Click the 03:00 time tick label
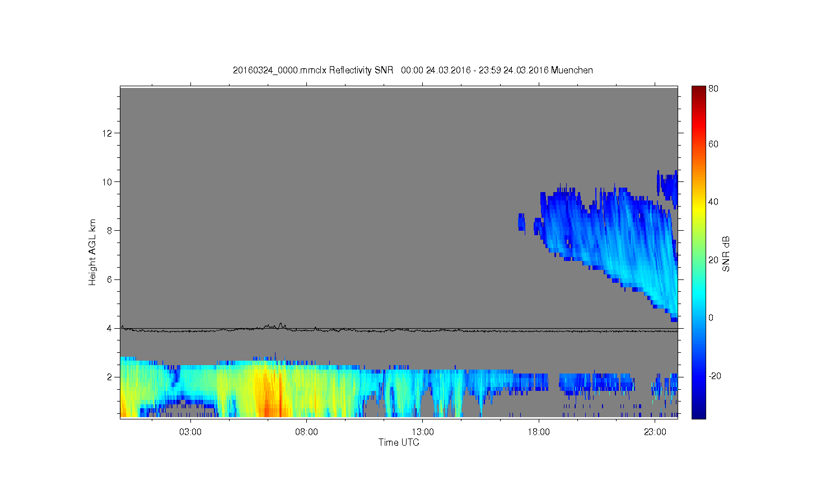The height and width of the screenshot is (504, 840). (x=190, y=432)
